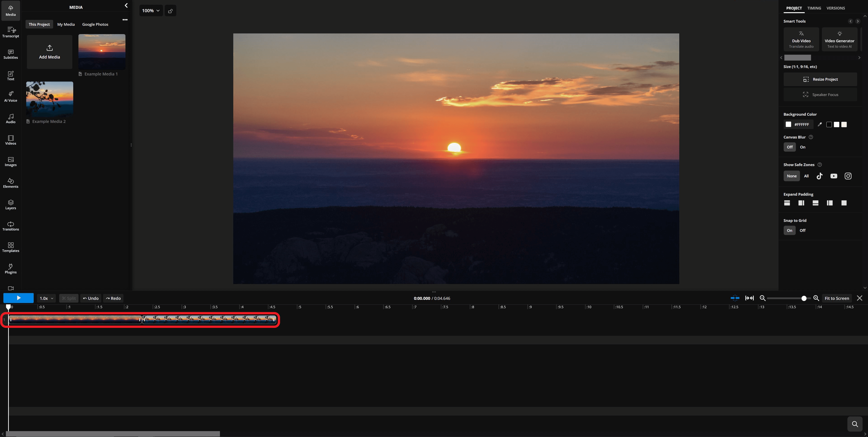Enable Canvas Blur
Screen dimensions: 868x437
[802, 147]
